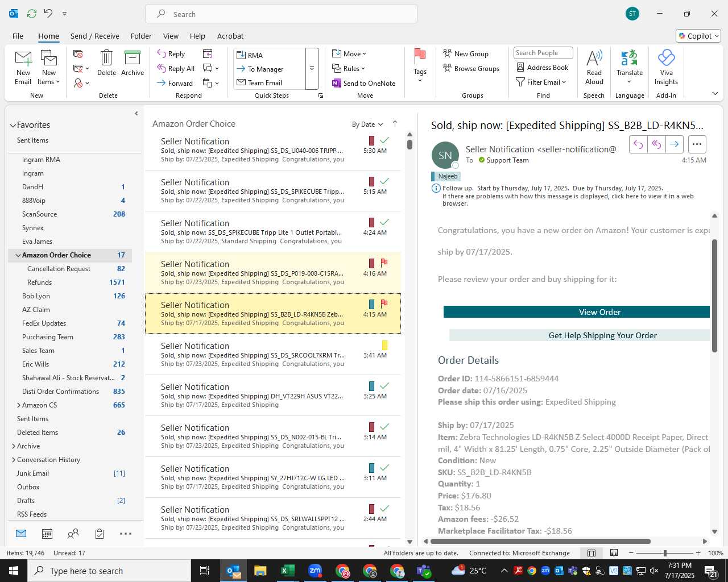Expand the Archive folder
The image size is (728, 582).
[14, 446]
